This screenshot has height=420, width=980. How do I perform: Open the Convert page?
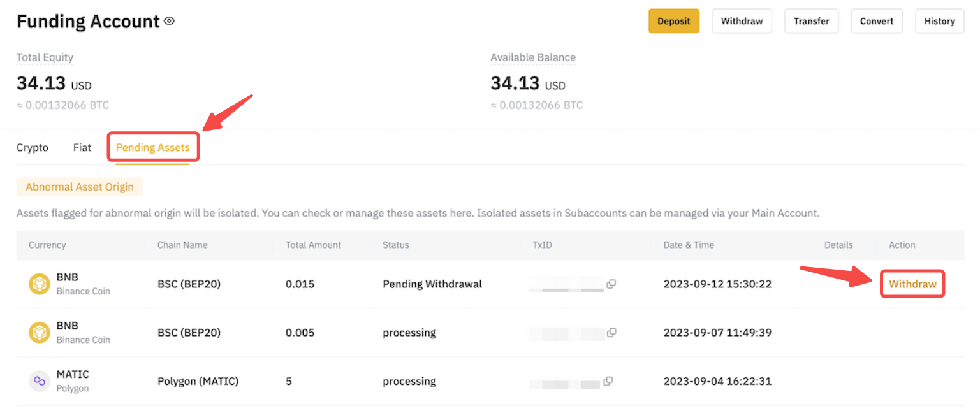coord(876,21)
